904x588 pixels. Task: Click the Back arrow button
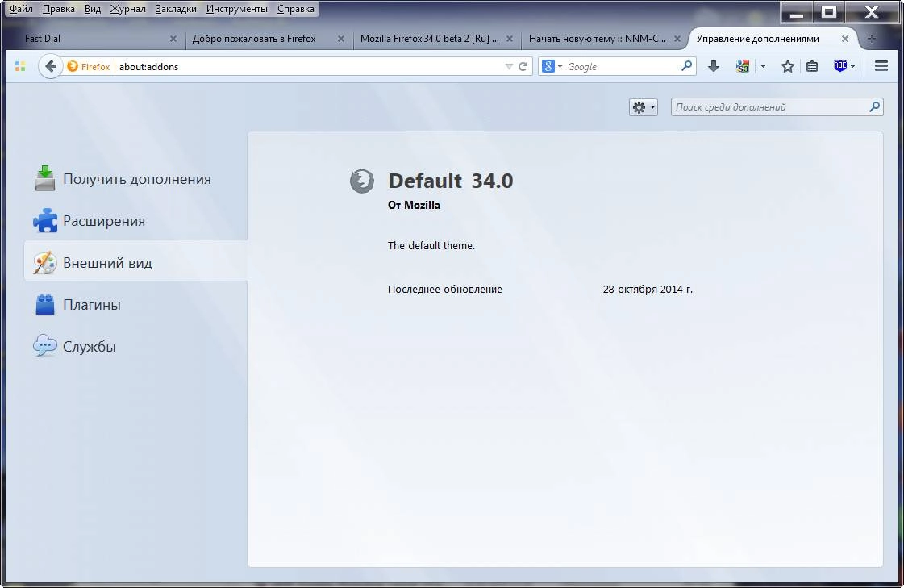51,66
